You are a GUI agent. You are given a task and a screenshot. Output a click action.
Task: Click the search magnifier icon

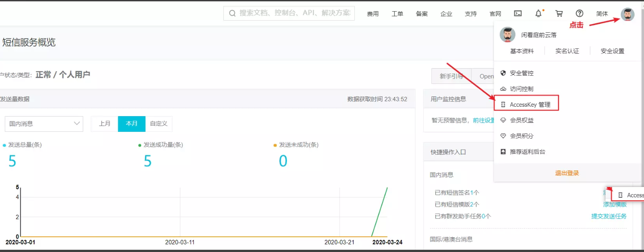(232, 13)
